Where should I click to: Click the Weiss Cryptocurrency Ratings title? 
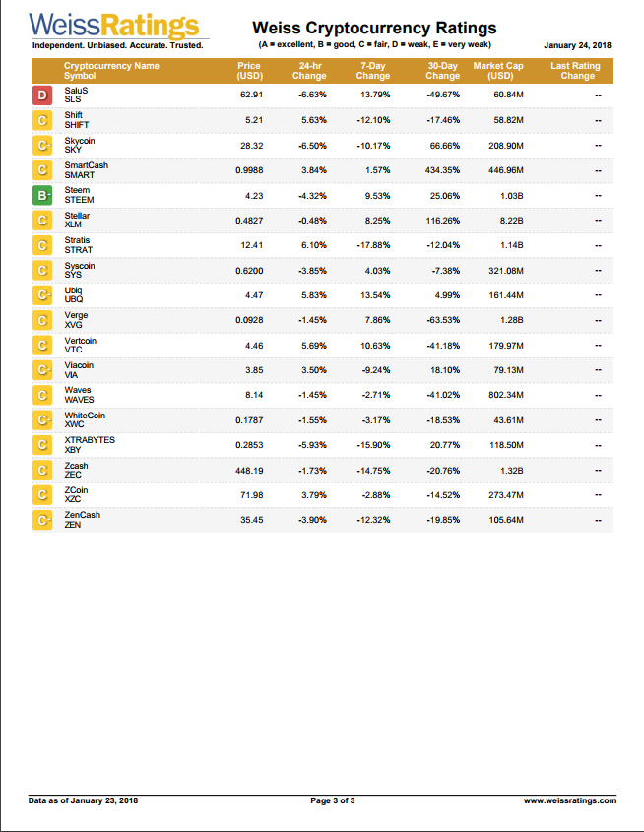coord(374,28)
